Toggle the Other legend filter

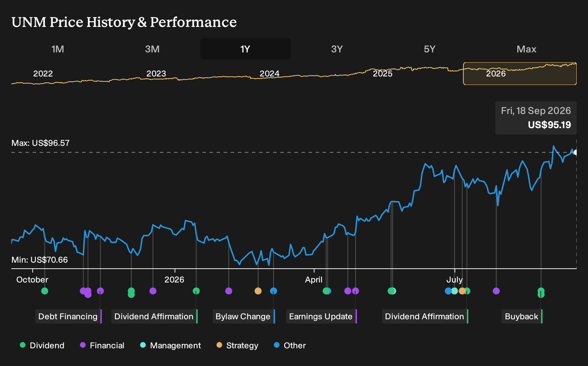click(290, 345)
